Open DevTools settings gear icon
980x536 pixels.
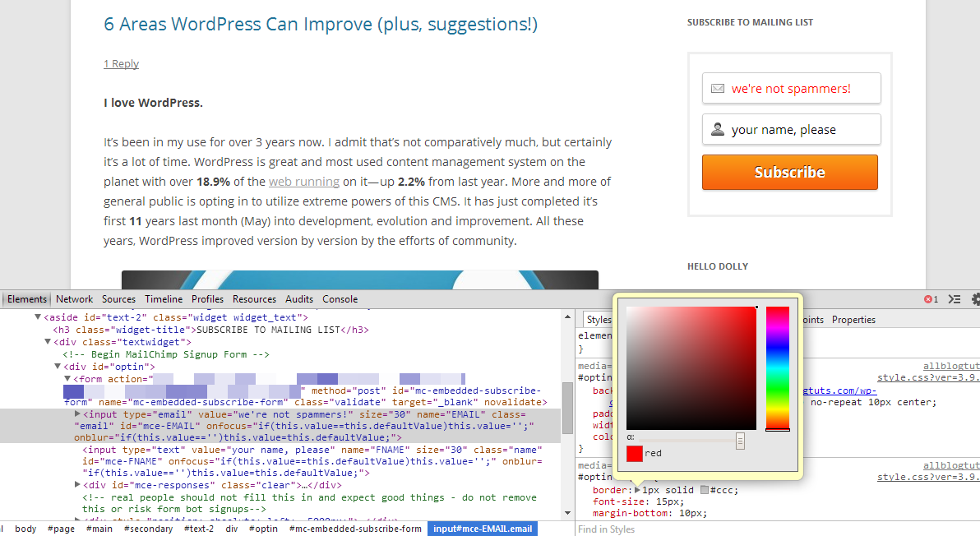975,299
